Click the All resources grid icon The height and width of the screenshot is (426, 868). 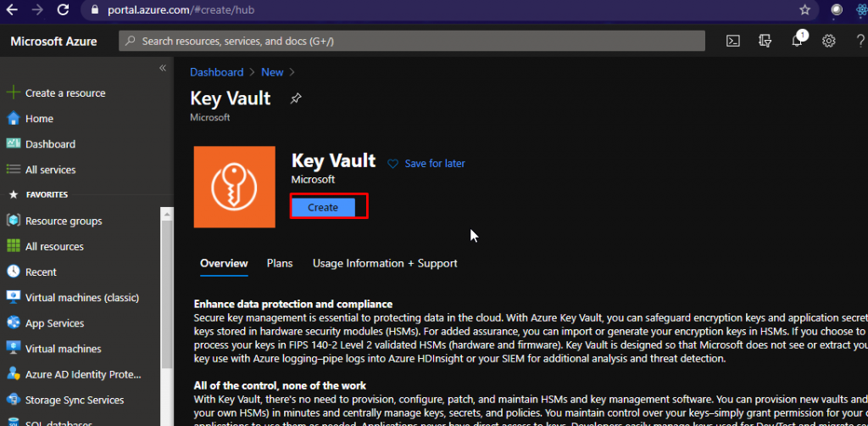pyautogui.click(x=14, y=246)
